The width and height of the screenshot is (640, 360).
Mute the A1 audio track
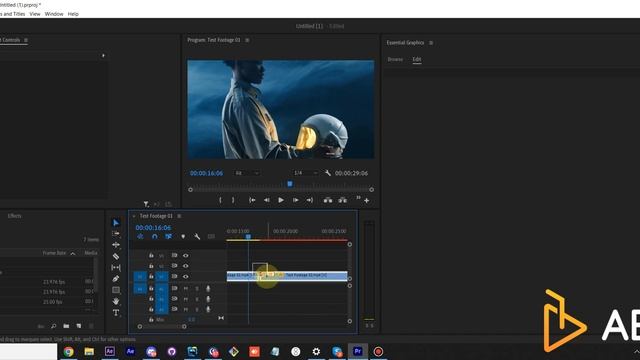coord(186,289)
